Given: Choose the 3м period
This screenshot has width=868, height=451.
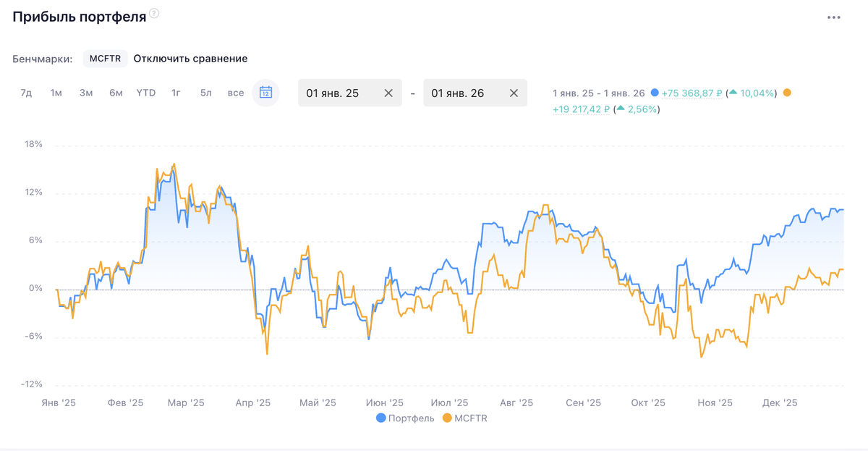Looking at the screenshot, I should point(86,93).
